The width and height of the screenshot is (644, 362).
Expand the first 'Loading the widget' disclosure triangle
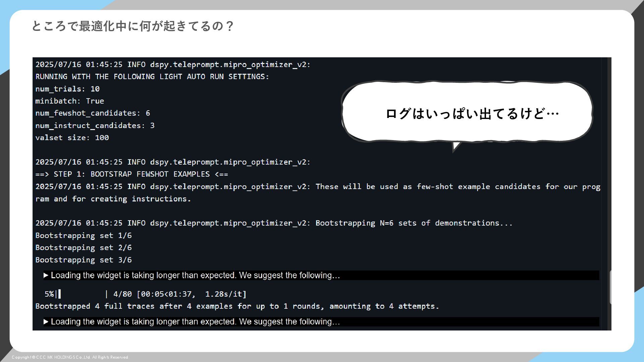(46, 276)
